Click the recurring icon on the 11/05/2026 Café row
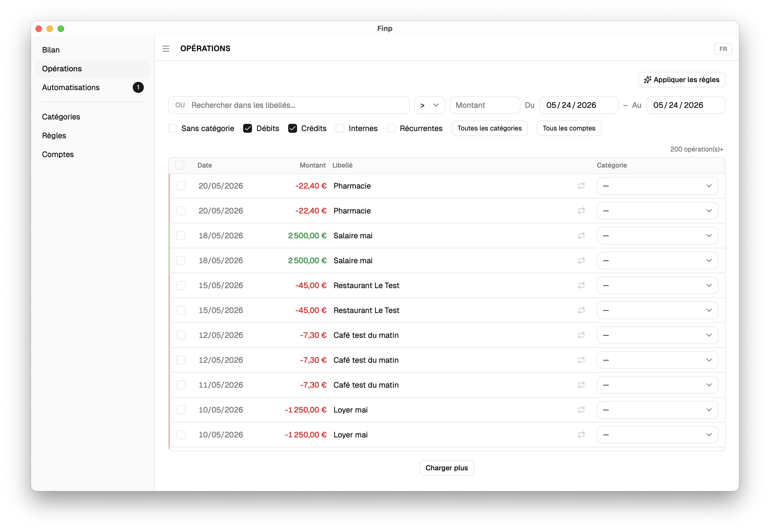 tap(581, 385)
